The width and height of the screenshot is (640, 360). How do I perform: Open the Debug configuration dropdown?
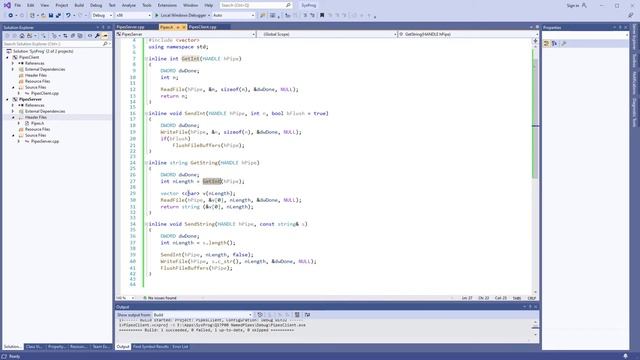click(102, 15)
